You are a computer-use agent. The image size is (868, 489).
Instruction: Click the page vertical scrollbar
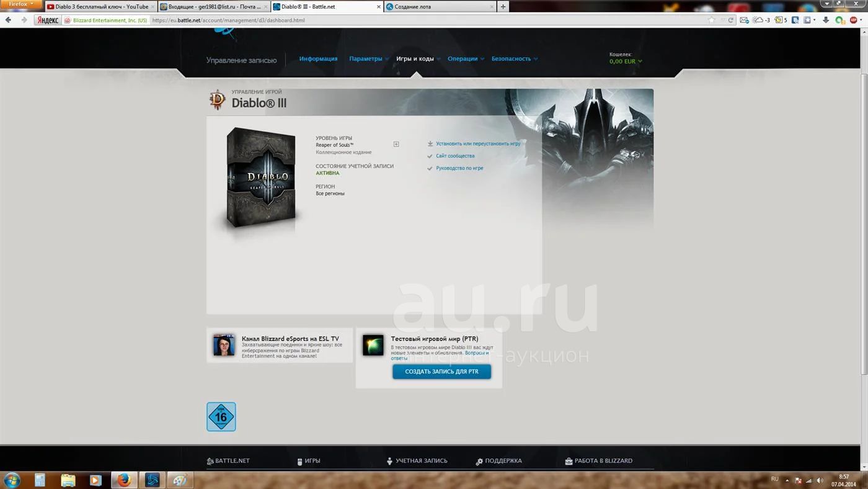[x=864, y=223]
